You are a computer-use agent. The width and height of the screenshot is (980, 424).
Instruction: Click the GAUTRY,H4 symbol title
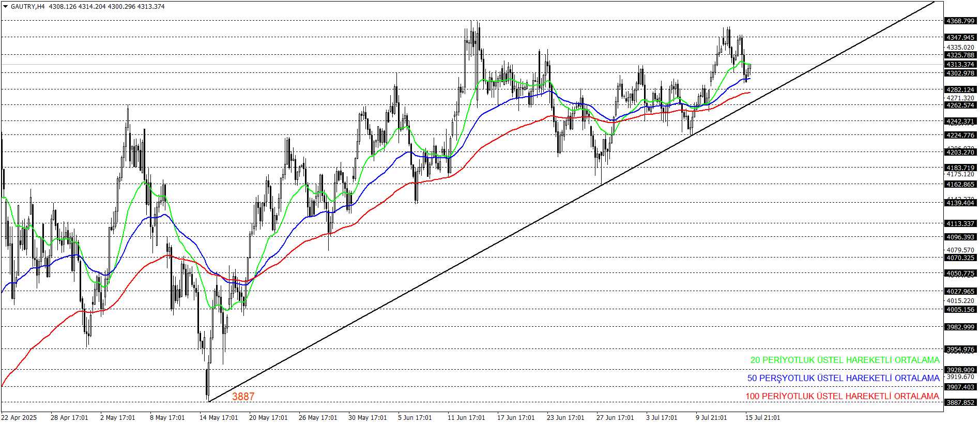(x=28, y=7)
